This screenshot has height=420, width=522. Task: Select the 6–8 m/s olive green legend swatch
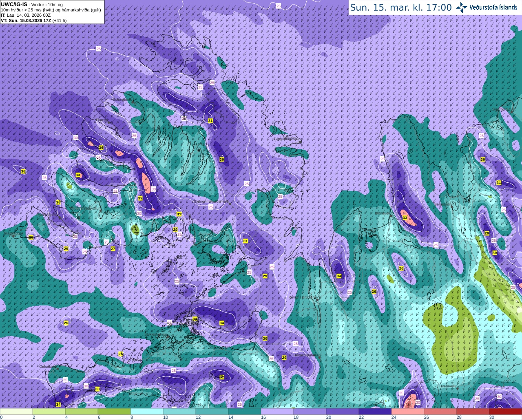(115, 411)
